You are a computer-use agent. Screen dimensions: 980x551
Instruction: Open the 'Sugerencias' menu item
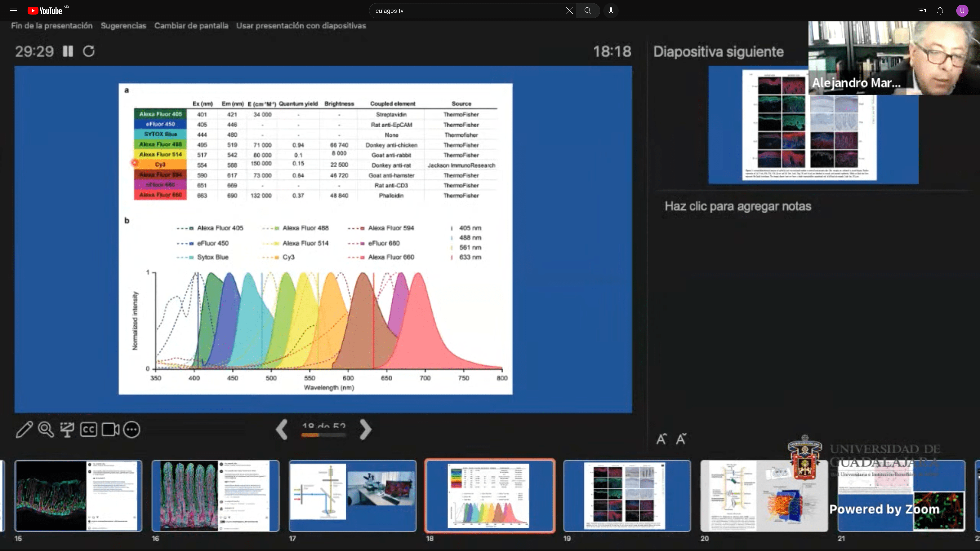[x=123, y=25]
